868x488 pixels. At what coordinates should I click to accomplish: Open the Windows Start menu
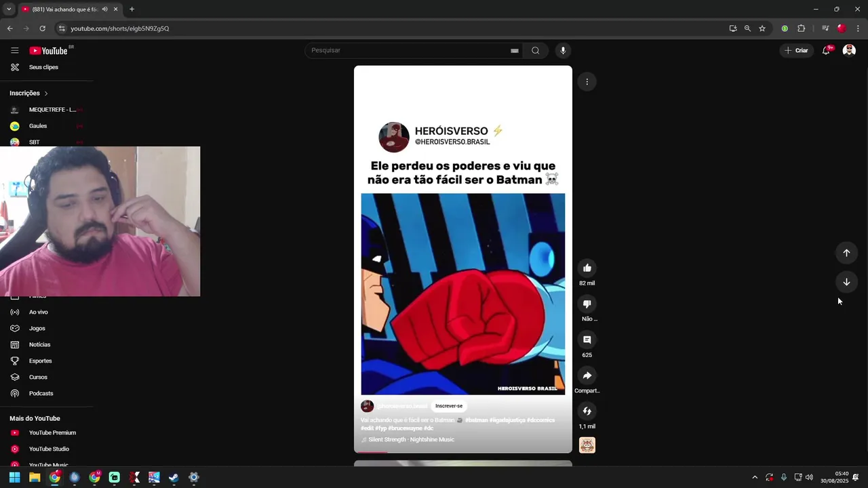pyautogui.click(x=14, y=477)
